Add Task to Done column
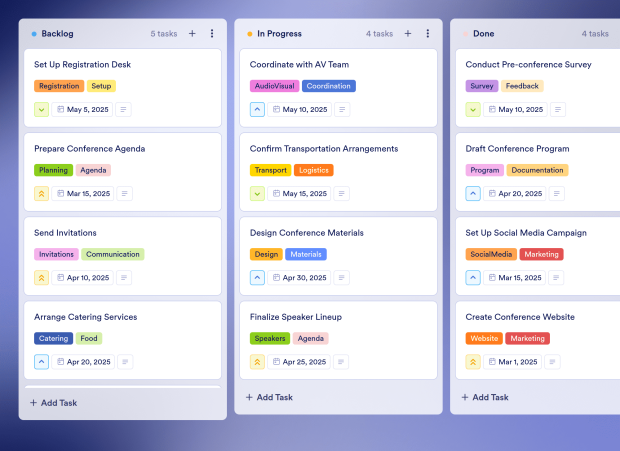The image size is (620, 451). [x=491, y=397]
